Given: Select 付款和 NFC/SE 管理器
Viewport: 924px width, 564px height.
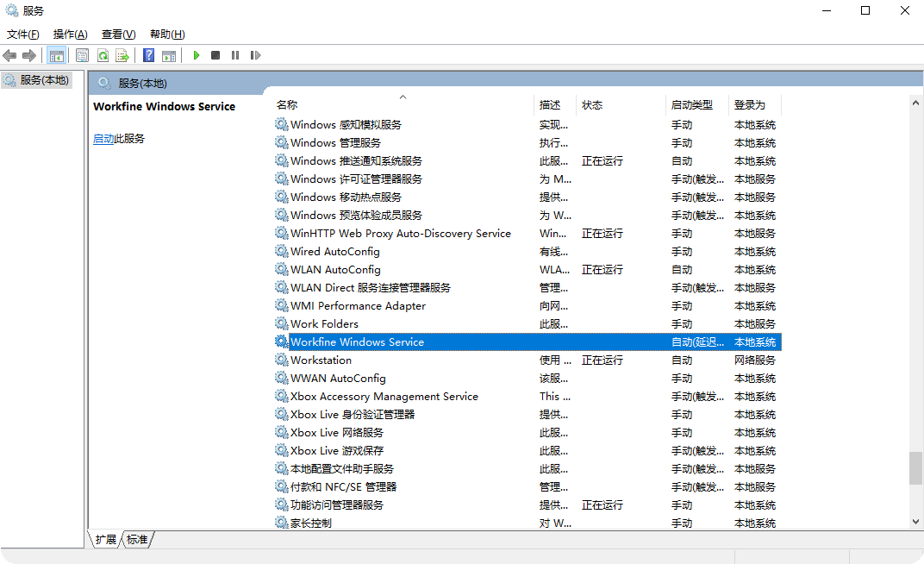Looking at the screenshot, I should [x=528, y=486].
